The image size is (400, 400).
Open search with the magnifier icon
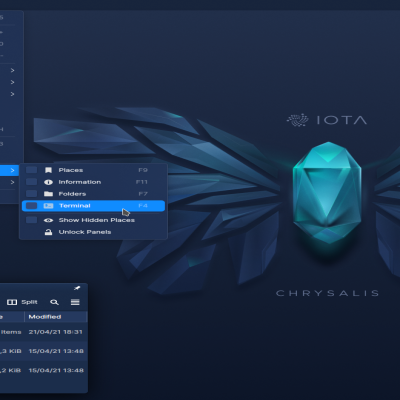[x=54, y=302]
